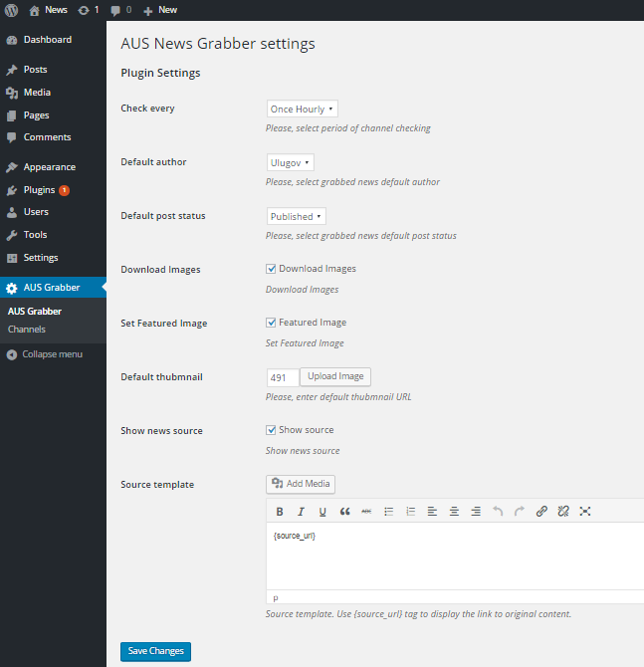Insert a blockquote in editor
The image size is (644, 667).
tap(345, 512)
